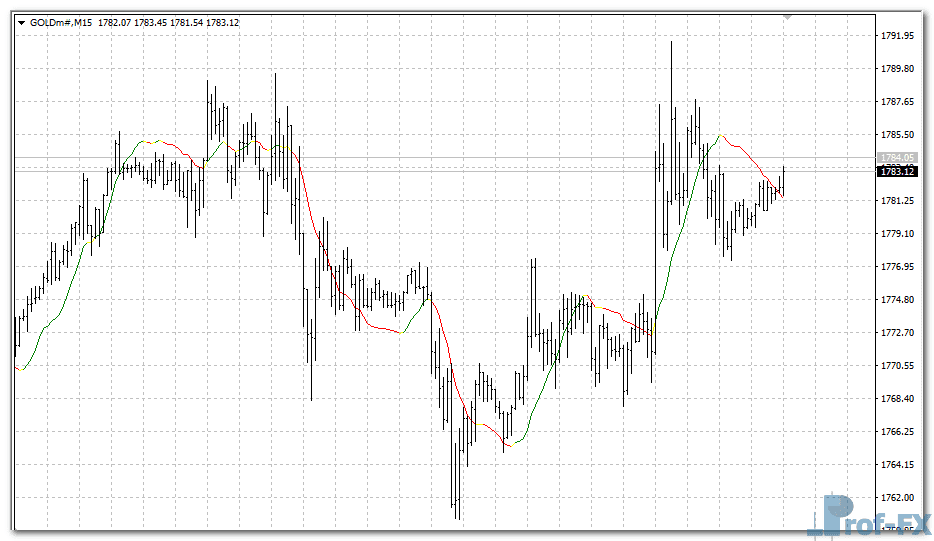Click the 1766.25 price scale label
The width and height of the screenshot is (934, 541).
[898, 432]
